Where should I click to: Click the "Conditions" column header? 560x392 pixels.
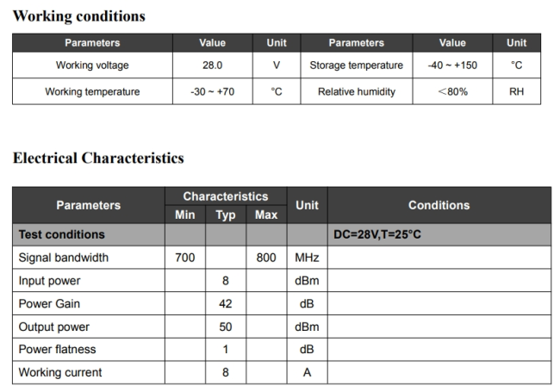tap(439, 205)
